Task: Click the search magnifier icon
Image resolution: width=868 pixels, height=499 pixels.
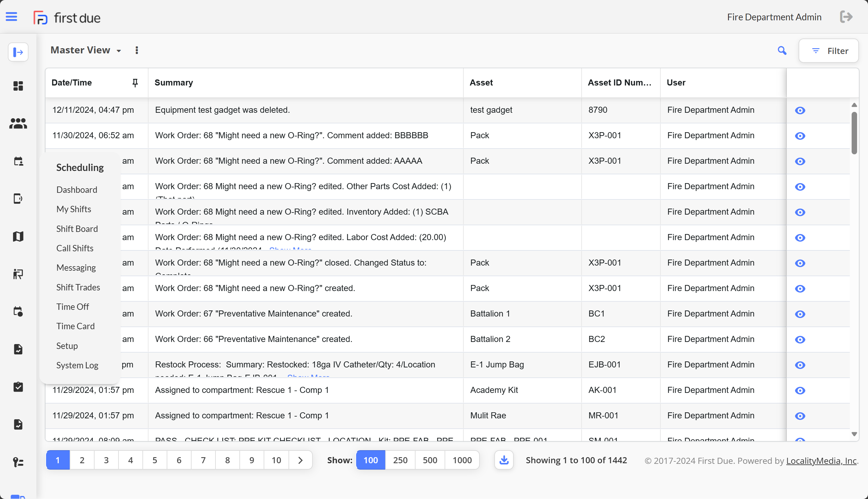Action: (782, 51)
